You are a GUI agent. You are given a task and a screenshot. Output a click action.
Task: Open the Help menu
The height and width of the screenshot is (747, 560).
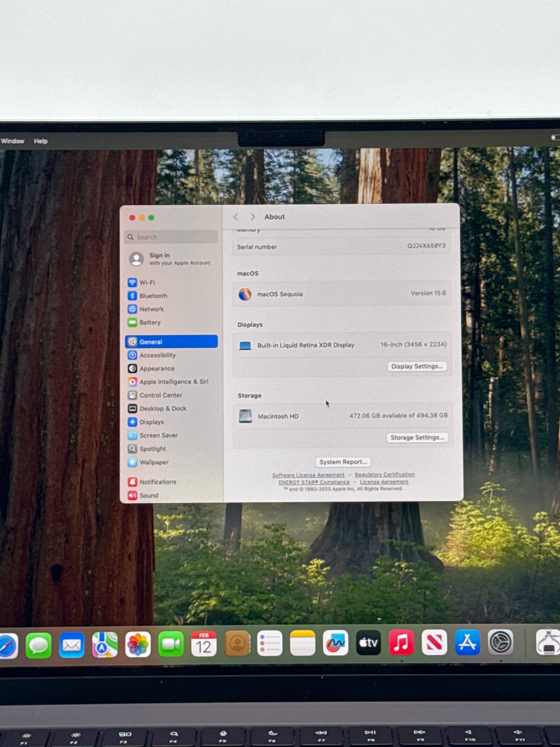point(41,141)
